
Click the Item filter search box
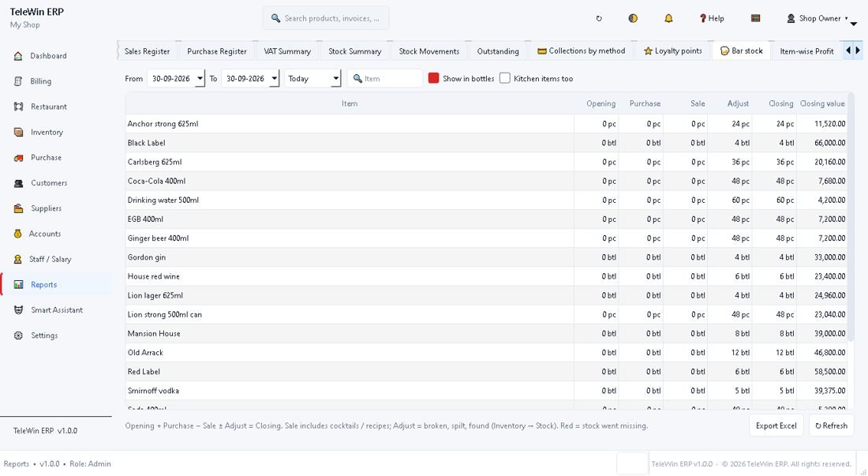[x=385, y=79]
